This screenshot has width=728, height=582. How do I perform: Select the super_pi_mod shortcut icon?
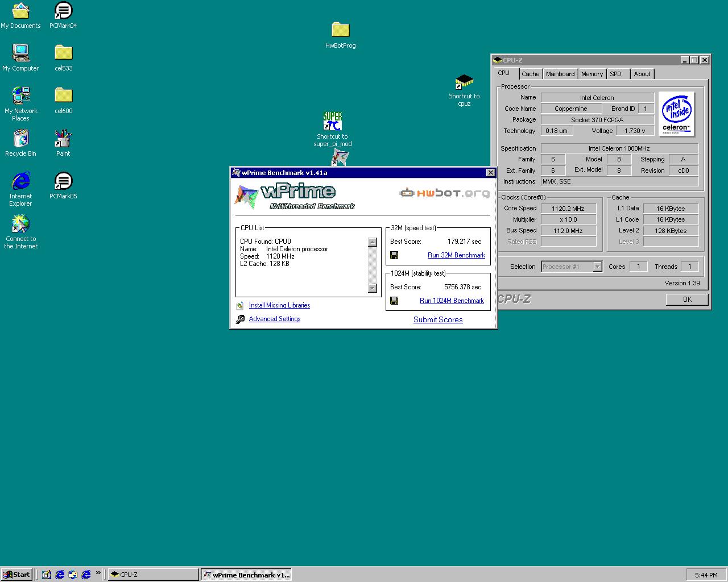pos(333,130)
